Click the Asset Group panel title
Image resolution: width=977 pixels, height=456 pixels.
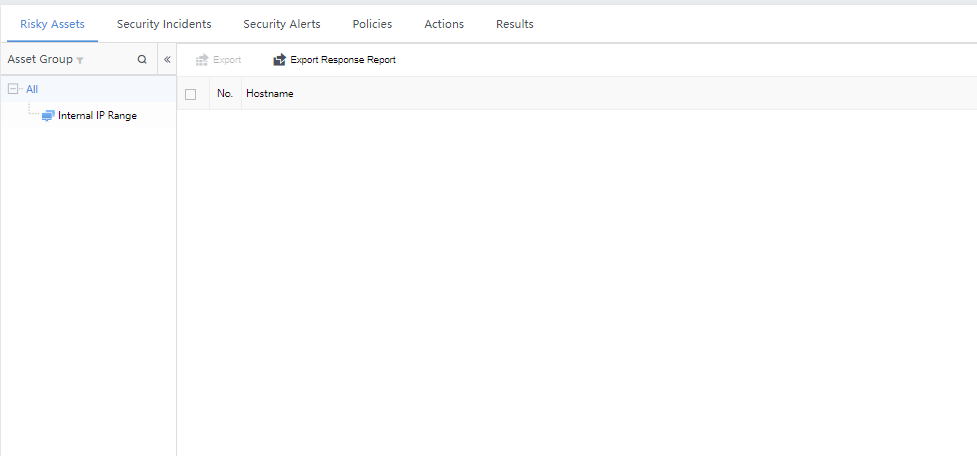[40, 59]
